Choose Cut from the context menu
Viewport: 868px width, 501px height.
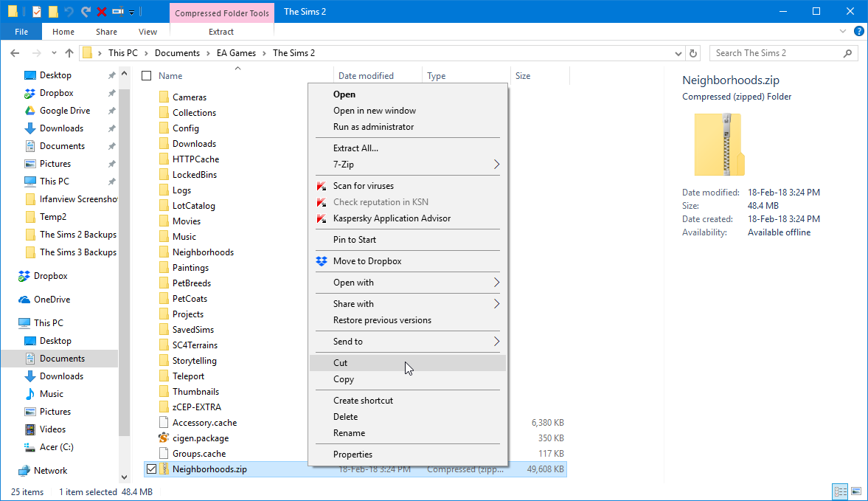click(408, 363)
